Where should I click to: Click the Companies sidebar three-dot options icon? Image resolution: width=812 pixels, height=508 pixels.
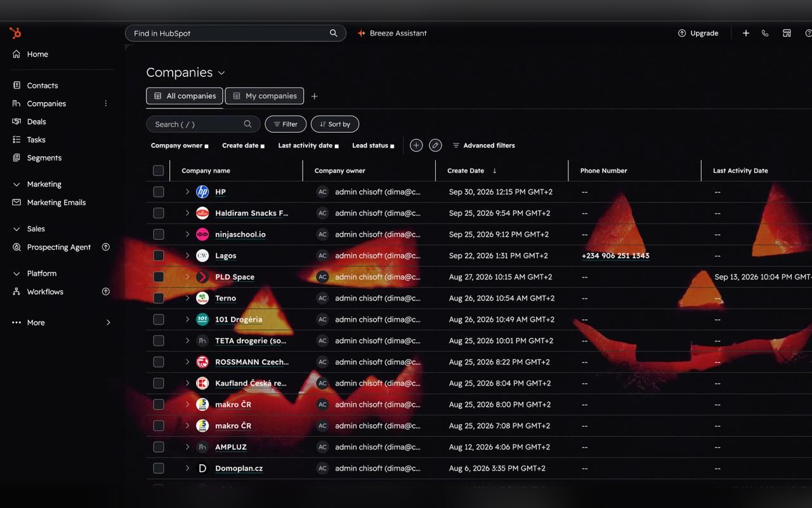pyautogui.click(x=106, y=104)
